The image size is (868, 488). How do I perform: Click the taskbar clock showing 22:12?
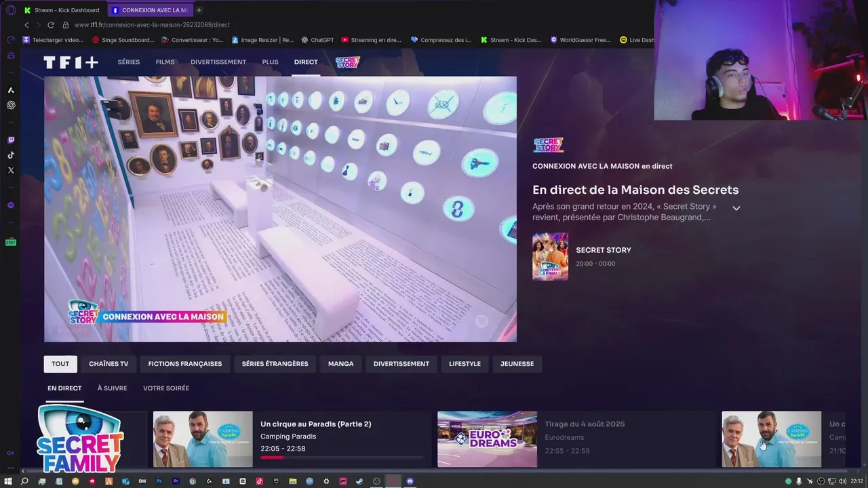858,481
